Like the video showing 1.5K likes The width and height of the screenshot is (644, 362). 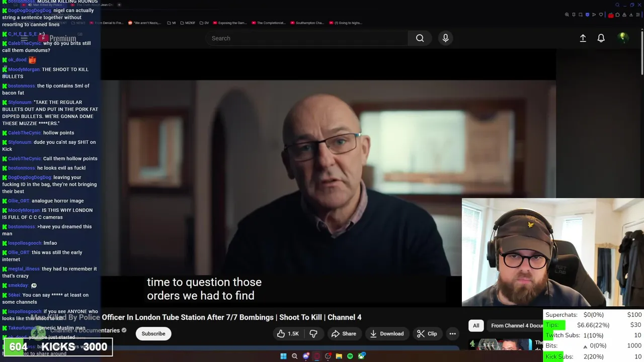[x=287, y=334]
